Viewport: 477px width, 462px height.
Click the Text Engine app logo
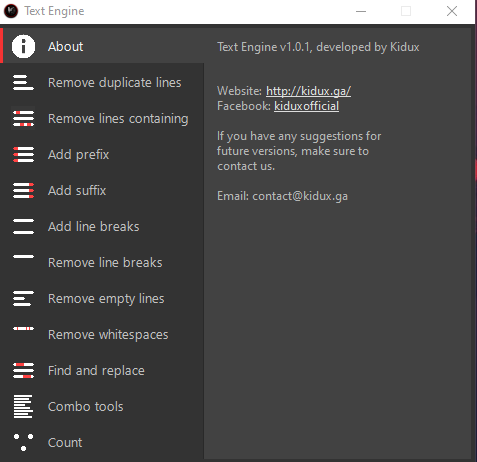11,11
